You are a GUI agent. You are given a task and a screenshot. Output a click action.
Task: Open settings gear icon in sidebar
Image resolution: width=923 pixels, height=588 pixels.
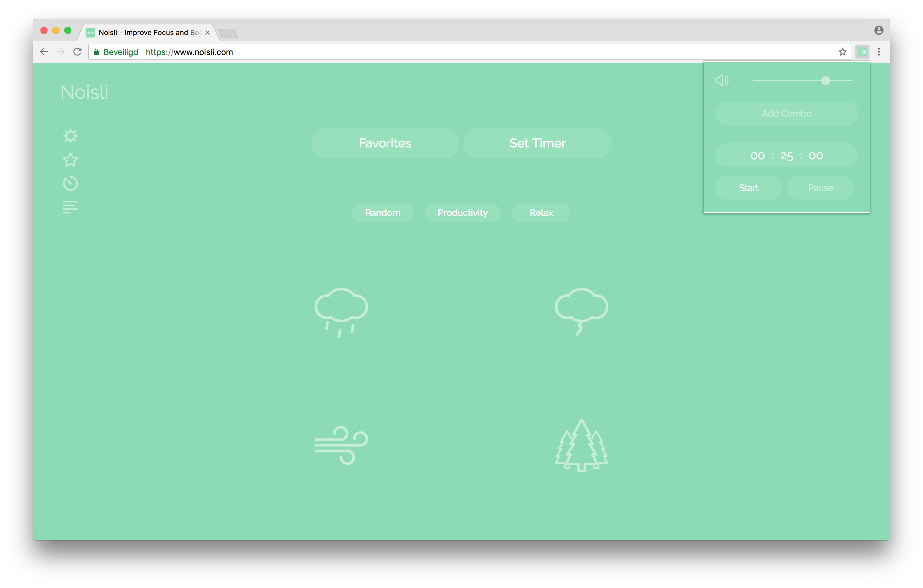pyautogui.click(x=70, y=136)
